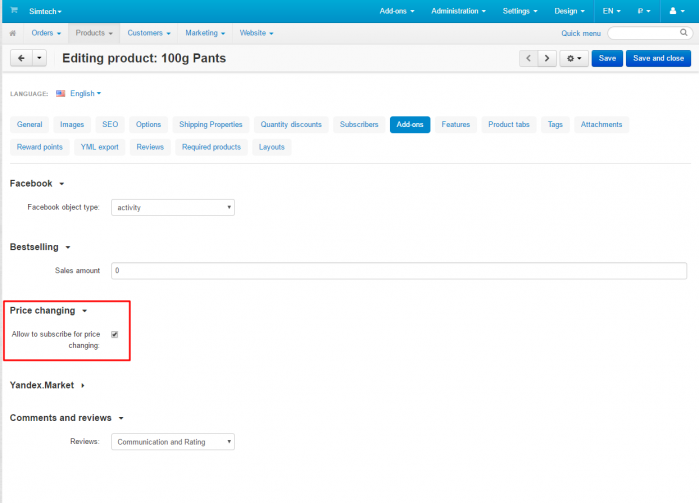
Task: Open the Design menu
Action: click(x=569, y=11)
